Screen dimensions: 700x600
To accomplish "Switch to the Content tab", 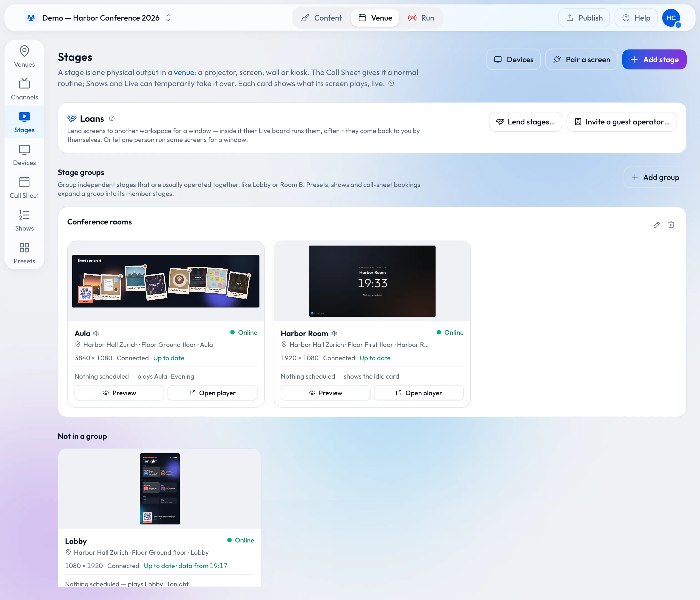I will [x=321, y=18].
